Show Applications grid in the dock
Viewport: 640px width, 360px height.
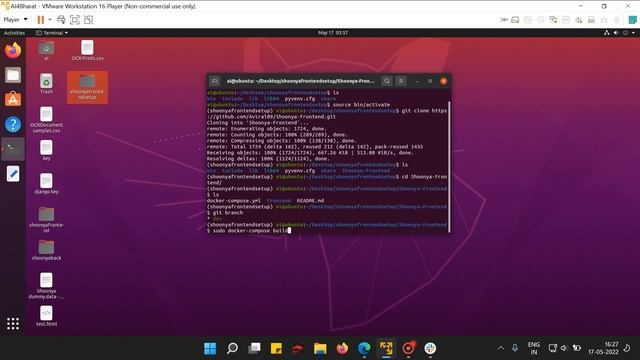click(13, 324)
